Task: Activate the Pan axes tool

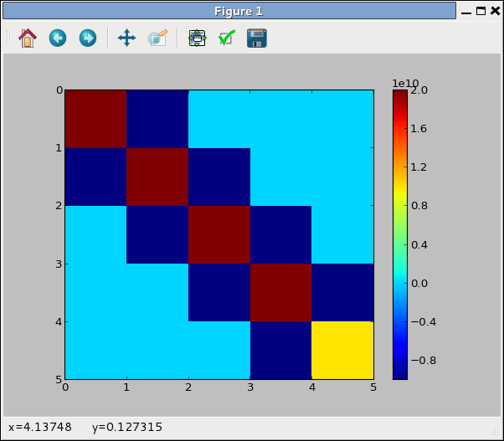Action: pos(126,38)
